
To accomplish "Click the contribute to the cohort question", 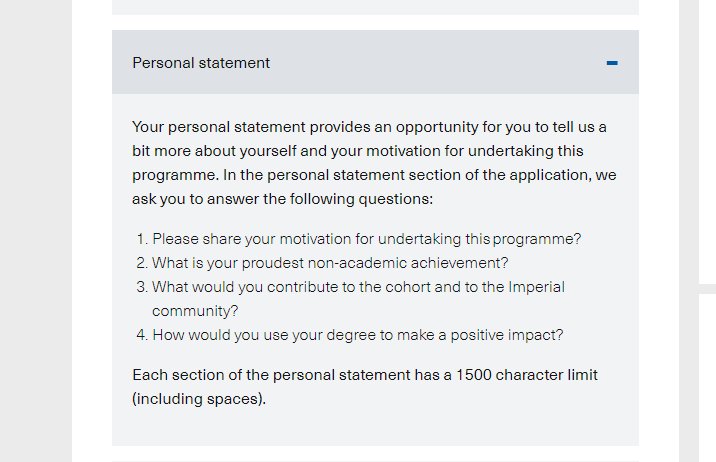I will 358,299.
